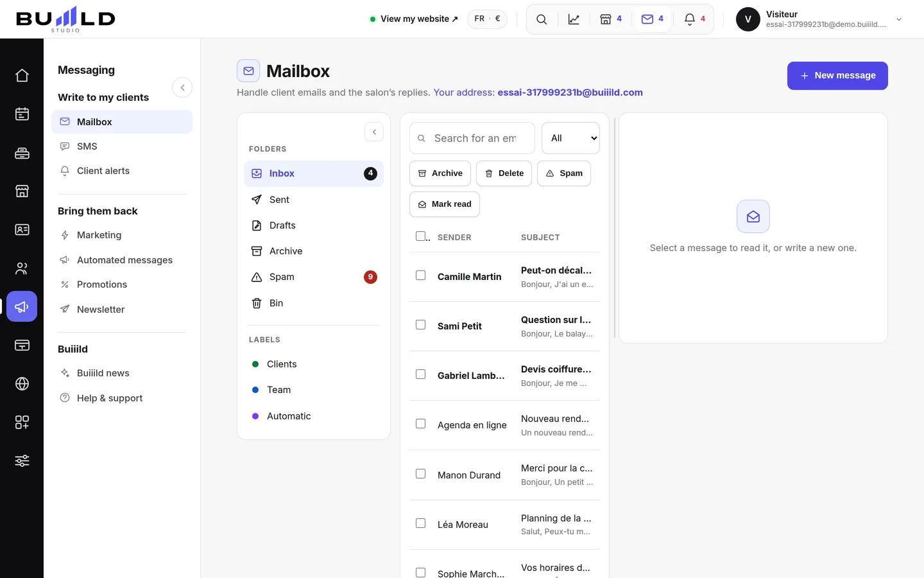Tick the Sami Petit message checkbox

coord(420,324)
